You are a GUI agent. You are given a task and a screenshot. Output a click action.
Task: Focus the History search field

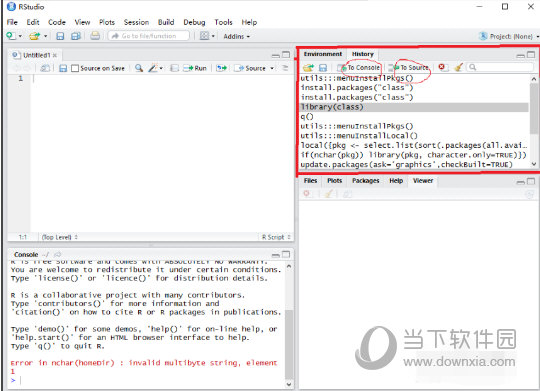500,68
